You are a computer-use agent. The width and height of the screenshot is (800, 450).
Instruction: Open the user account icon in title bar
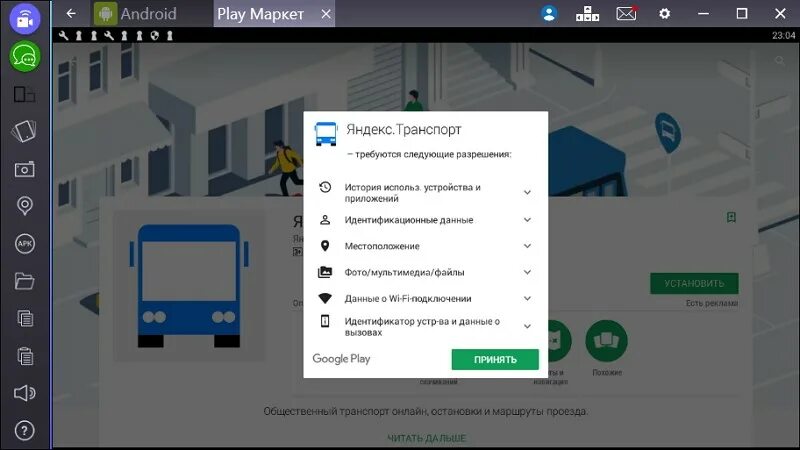point(549,14)
